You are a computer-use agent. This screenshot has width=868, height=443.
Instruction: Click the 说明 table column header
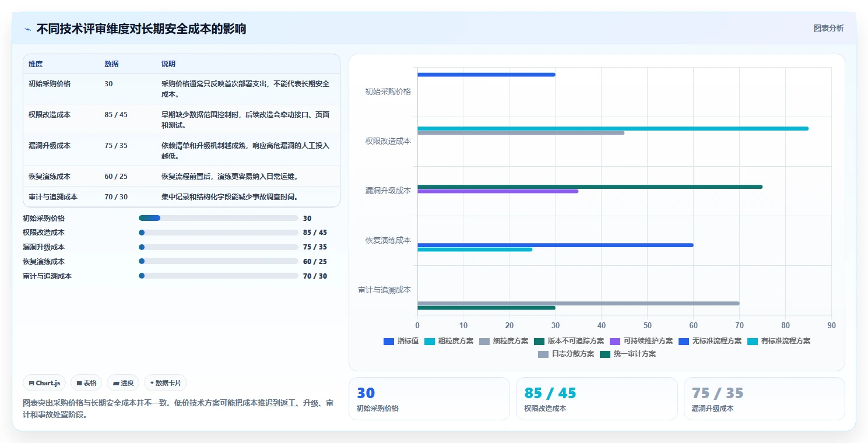point(168,64)
